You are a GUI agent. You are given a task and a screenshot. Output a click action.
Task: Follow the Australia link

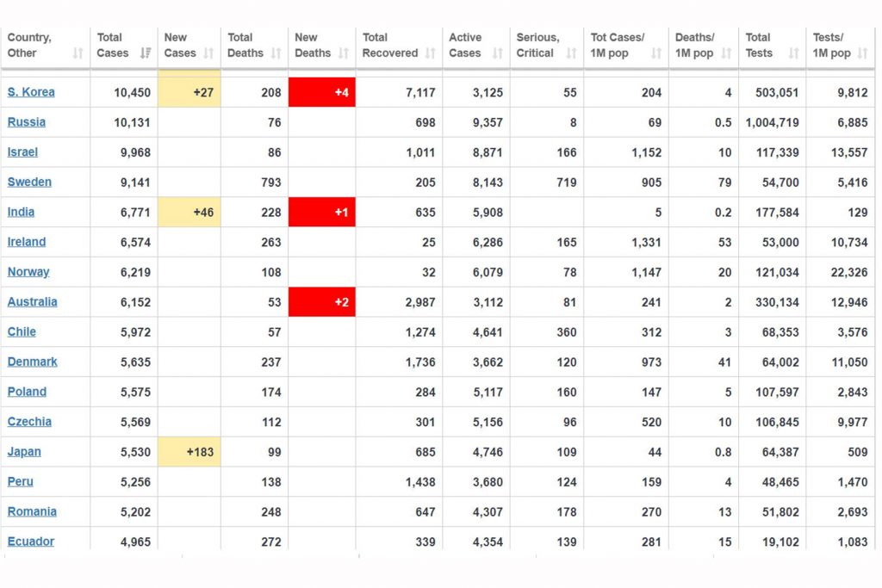[x=33, y=302]
